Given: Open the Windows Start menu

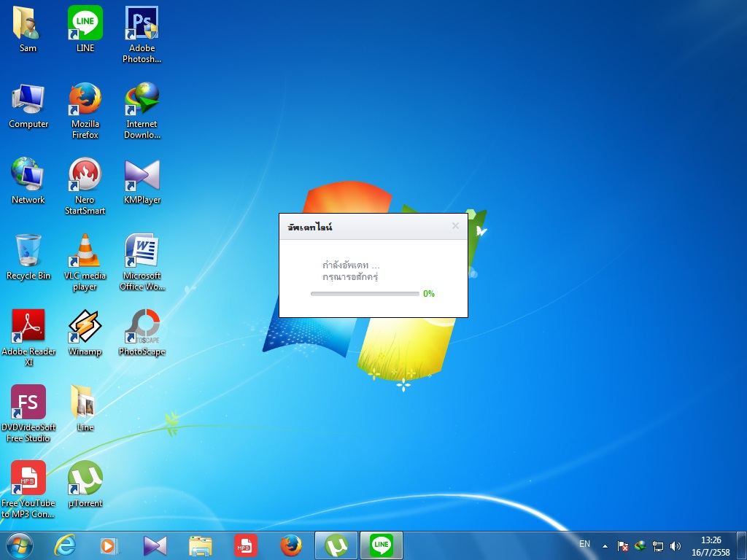Looking at the screenshot, I should pos(20,545).
